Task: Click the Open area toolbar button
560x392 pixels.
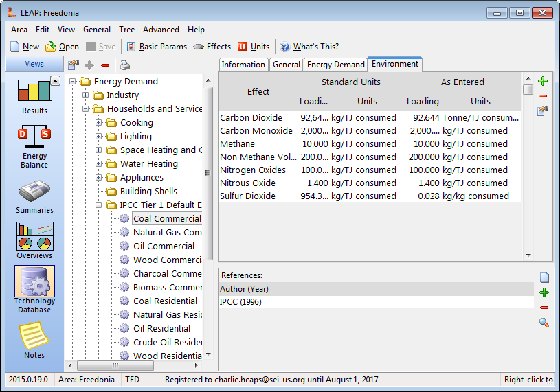Action: [62, 47]
